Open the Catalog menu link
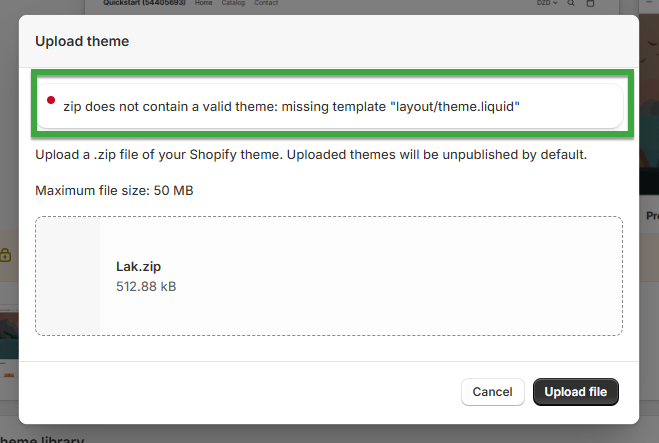 coord(233,3)
